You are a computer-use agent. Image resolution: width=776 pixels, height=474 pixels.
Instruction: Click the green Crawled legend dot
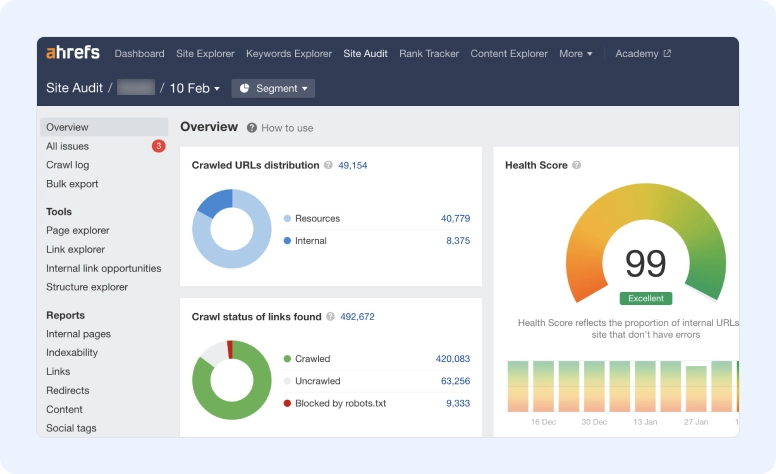click(287, 359)
